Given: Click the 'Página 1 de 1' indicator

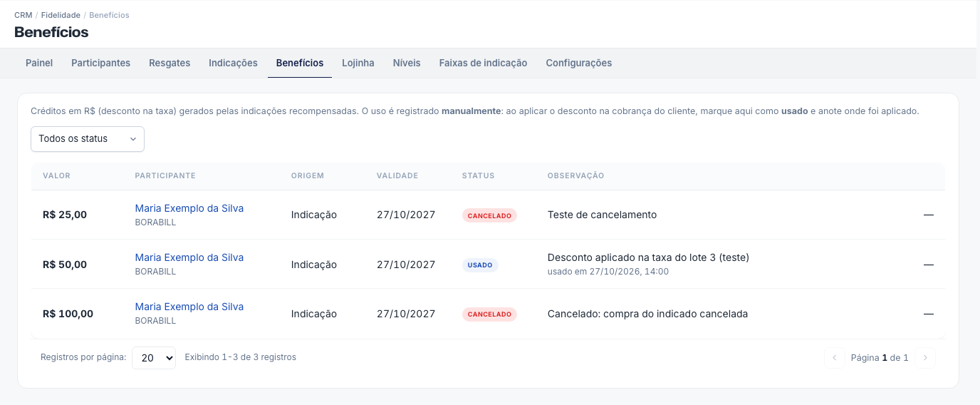Looking at the screenshot, I should 880,358.
